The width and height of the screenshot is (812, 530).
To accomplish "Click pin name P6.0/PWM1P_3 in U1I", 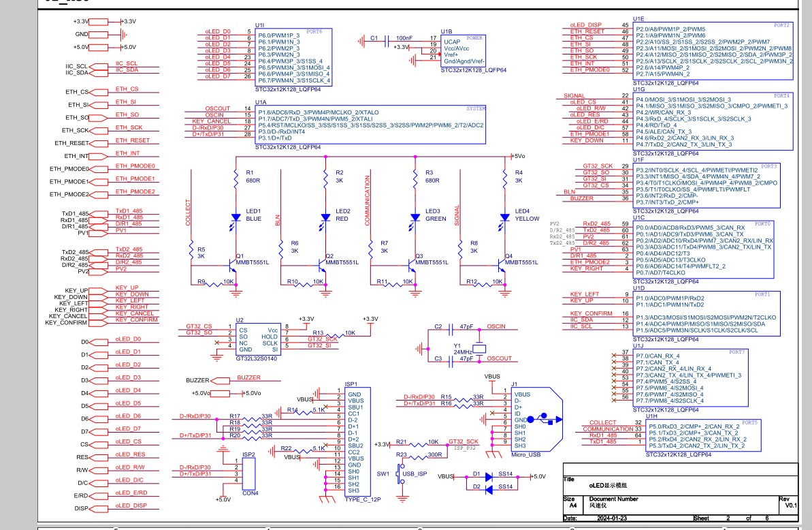I will pos(279,35).
